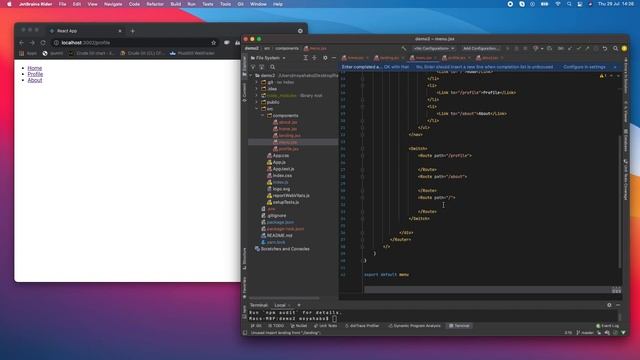
Task: Focus the localhost address bar
Action: (135, 42)
